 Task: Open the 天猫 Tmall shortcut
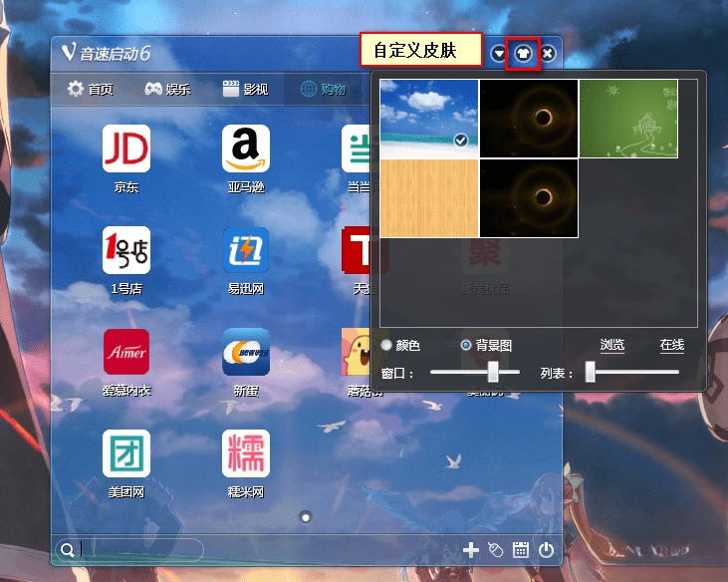[357, 250]
